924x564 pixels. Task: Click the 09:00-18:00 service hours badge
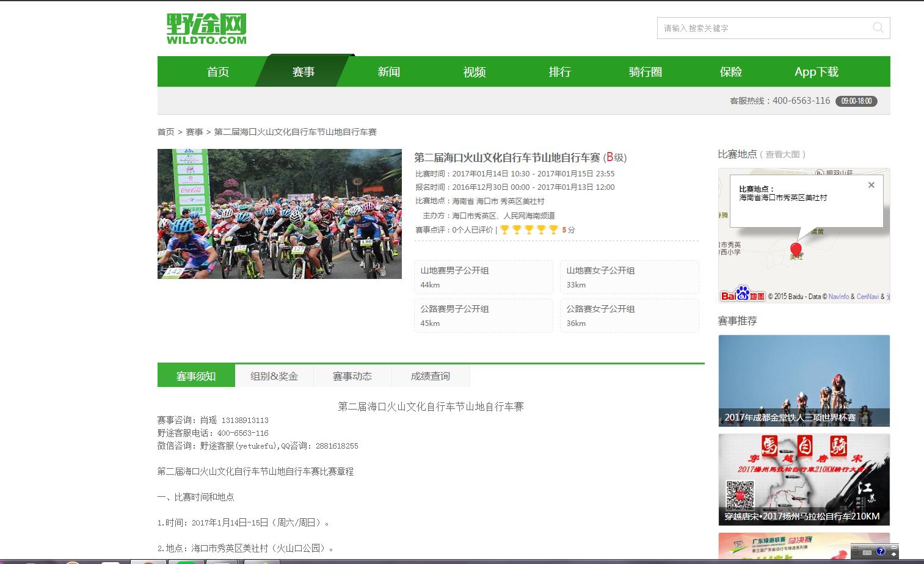[x=856, y=101]
